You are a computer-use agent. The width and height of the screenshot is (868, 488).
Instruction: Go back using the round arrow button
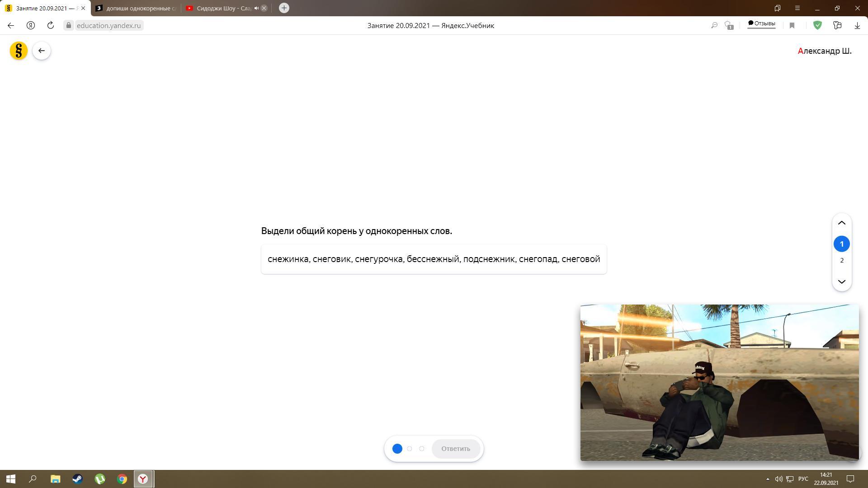42,51
